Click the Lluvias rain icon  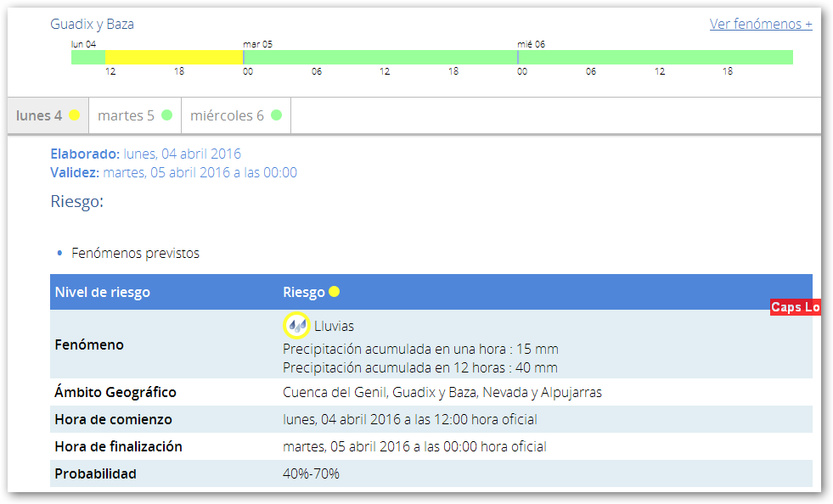tap(296, 325)
